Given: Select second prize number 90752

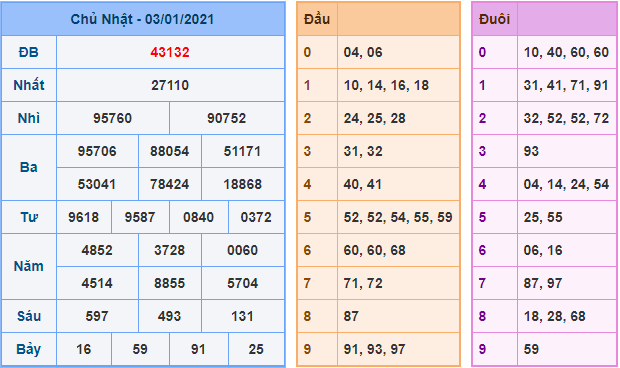Looking at the screenshot, I should (x=227, y=118).
